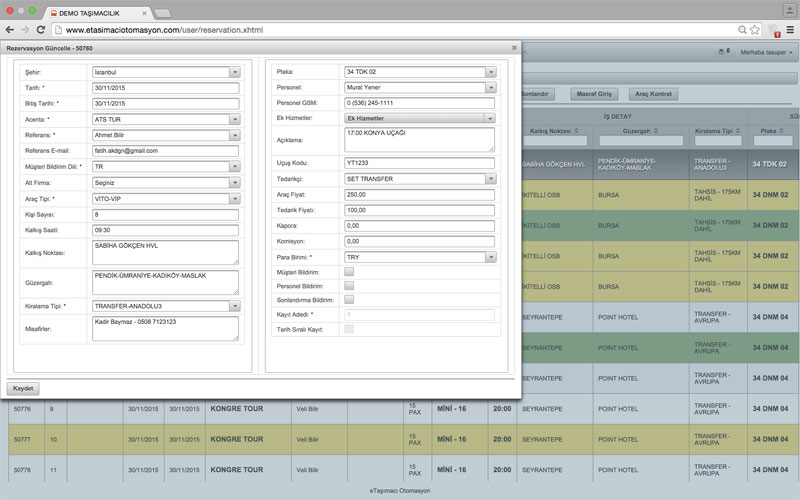Close the DEMO TAŞIMACILIK browser tab
This screenshot has height=500, width=800.
(144, 13)
